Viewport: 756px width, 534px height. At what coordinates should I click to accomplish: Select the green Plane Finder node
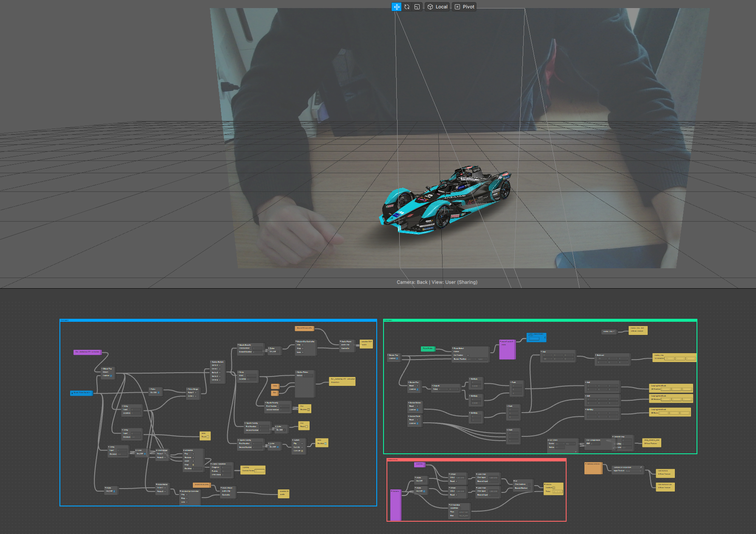pos(428,349)
